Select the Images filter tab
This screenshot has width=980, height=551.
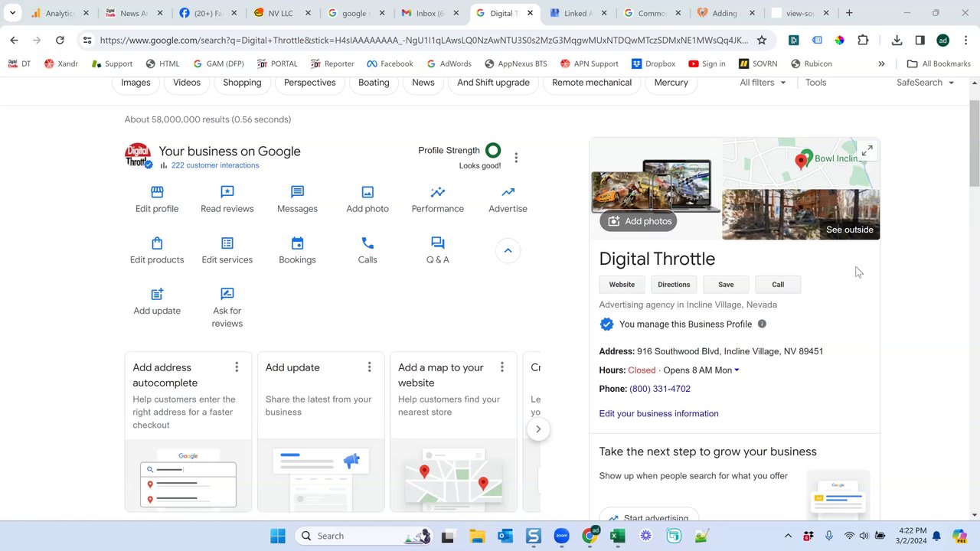pyautogui.click(x=136, y=83)
